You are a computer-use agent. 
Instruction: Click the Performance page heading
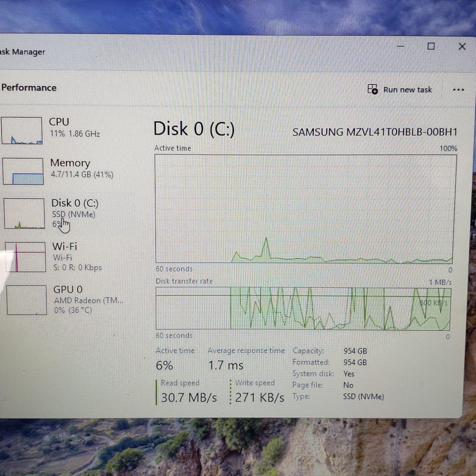pyautogui.click(x=29, y=88)
